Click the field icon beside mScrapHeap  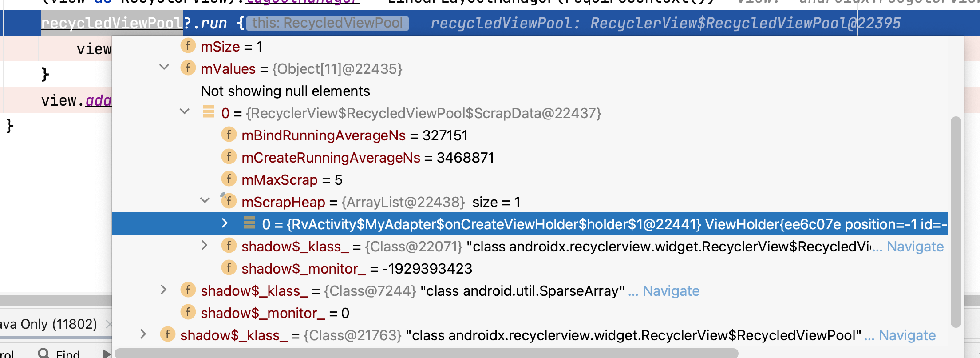click(229, 201)
